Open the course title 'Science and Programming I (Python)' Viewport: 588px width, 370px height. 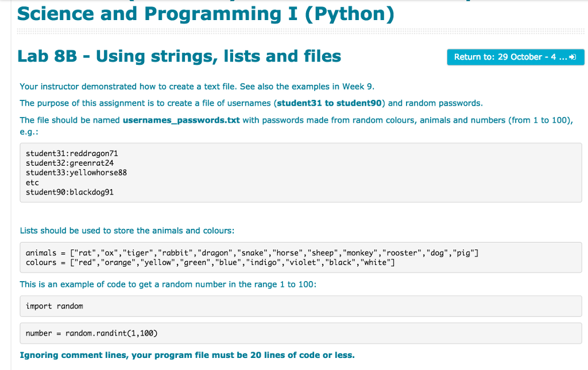point(204,14)
